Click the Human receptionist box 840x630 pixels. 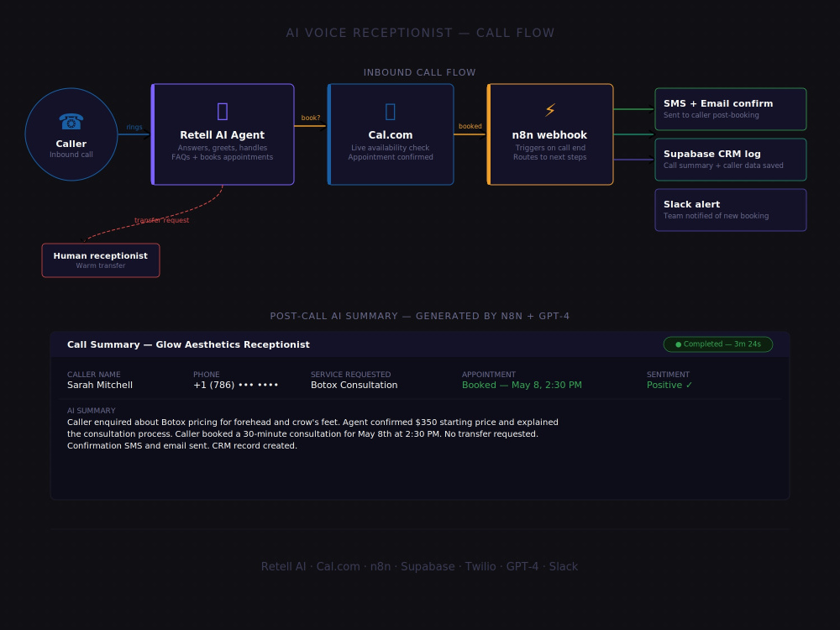[x=101, y=260]
